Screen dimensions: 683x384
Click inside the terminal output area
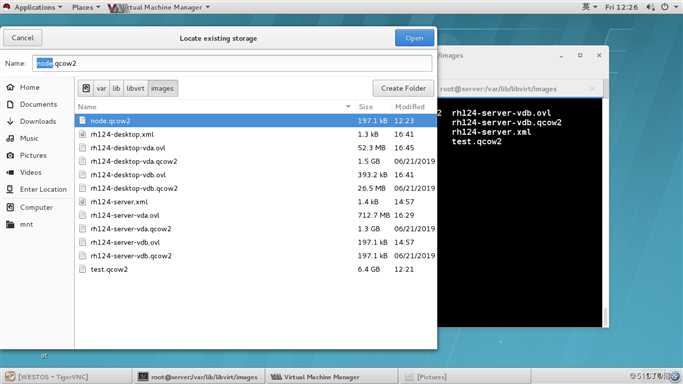[520, 212]
